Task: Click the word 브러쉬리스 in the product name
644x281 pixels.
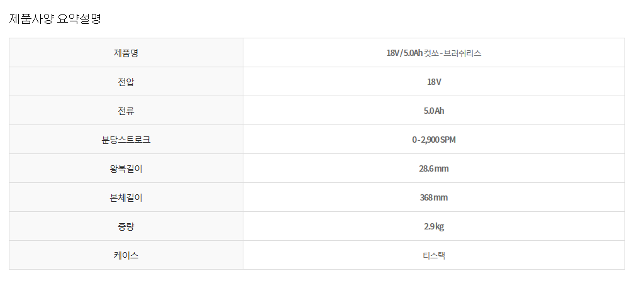Action: coord(462,53)
